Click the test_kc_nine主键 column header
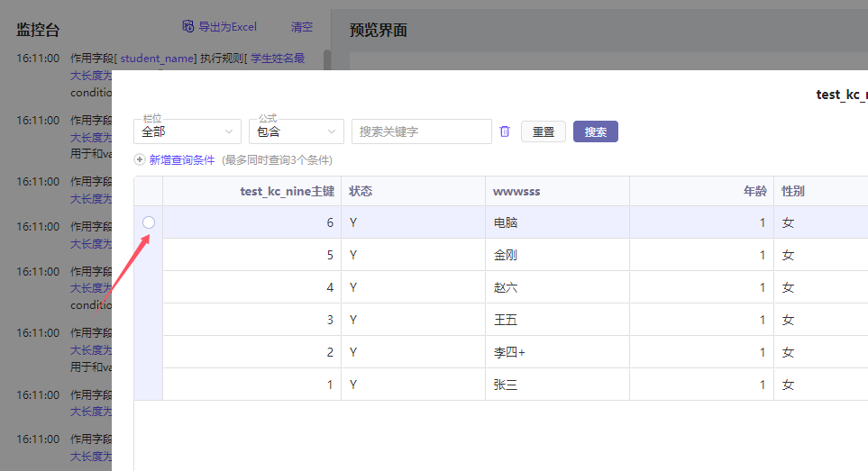 pos(251,191)
